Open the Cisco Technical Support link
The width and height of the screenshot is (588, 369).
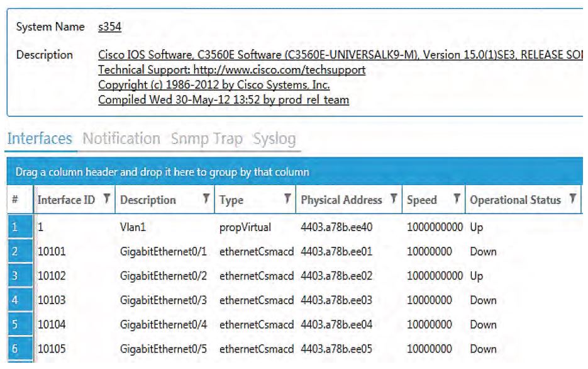point(232,70)
